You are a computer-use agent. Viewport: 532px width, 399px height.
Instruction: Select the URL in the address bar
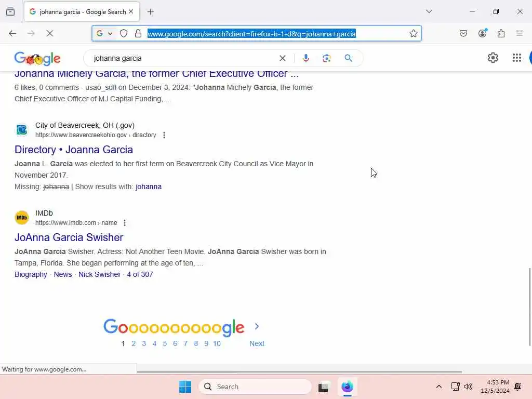click(251, 34)
